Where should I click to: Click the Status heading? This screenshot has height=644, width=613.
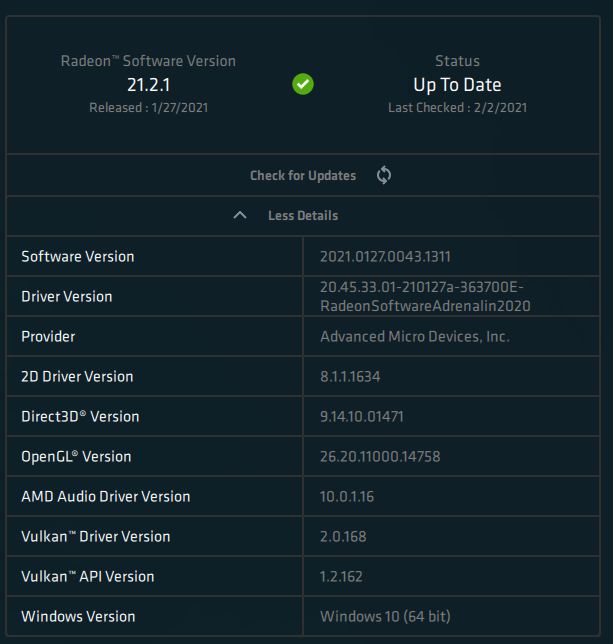click(457, 61)
